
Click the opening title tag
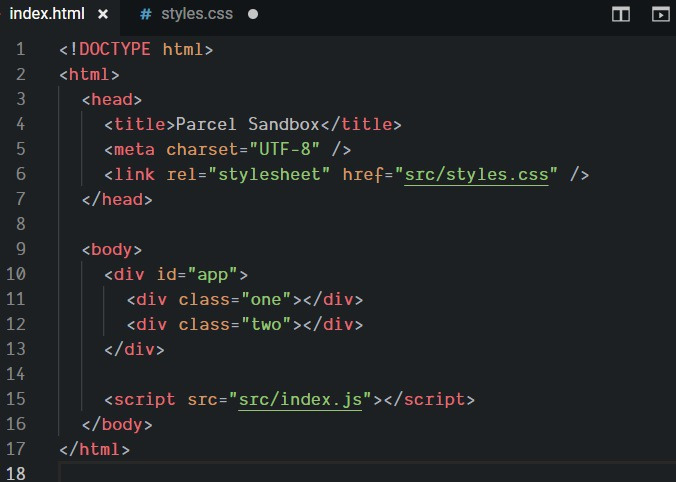140,125
